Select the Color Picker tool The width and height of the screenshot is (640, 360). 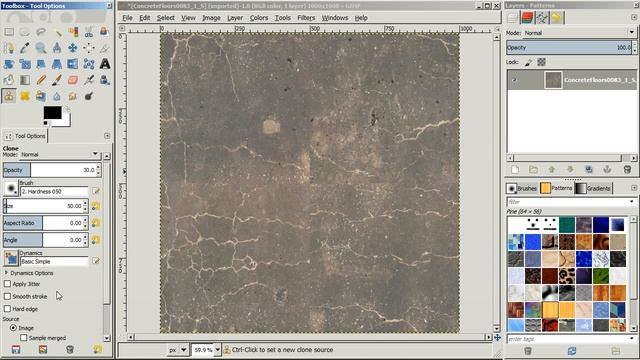(25, 48)
